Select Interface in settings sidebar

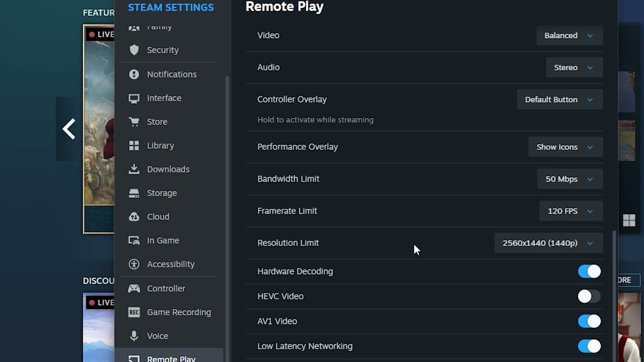point(169,98)
